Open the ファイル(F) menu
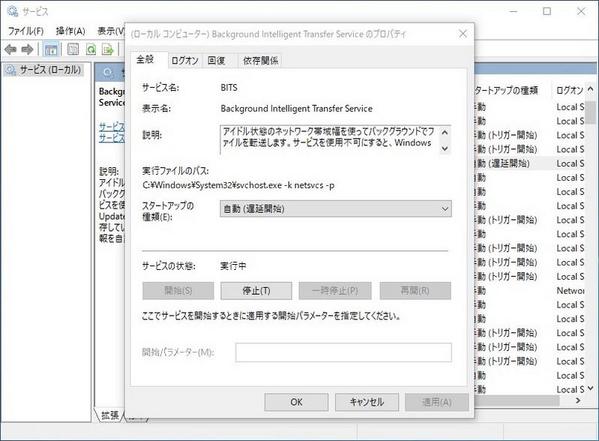This screenshot has width=599, height=441. pyautogui.click(x=26, y=31)
